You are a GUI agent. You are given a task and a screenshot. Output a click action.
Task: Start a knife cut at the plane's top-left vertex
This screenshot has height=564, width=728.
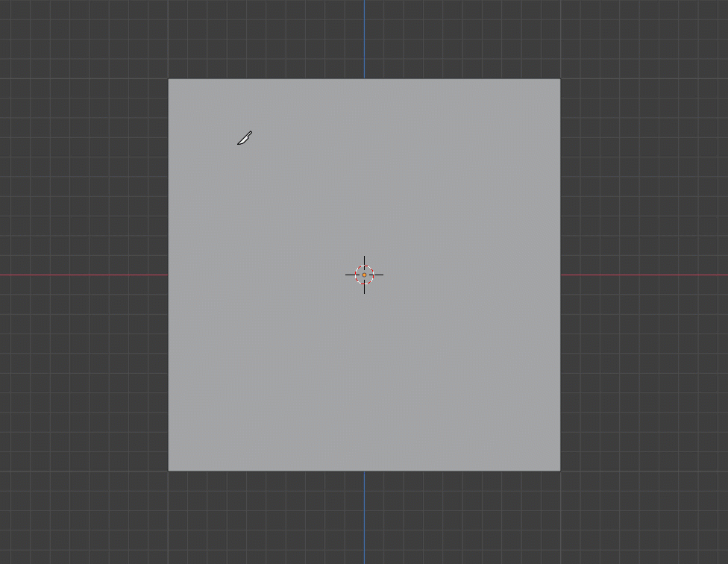click(168, 79)
